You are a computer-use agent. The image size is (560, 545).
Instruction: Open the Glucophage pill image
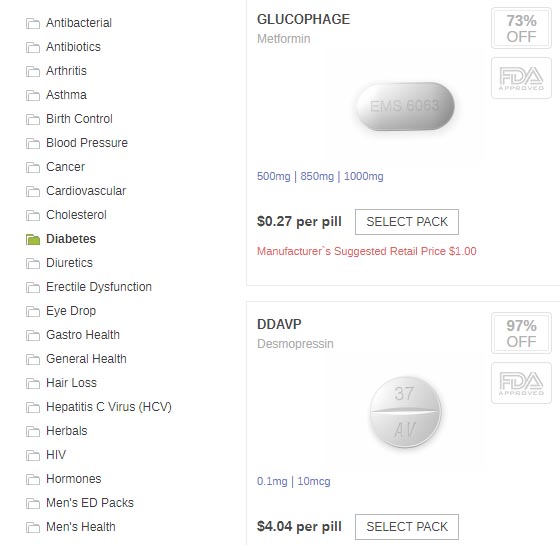point(405,106)
